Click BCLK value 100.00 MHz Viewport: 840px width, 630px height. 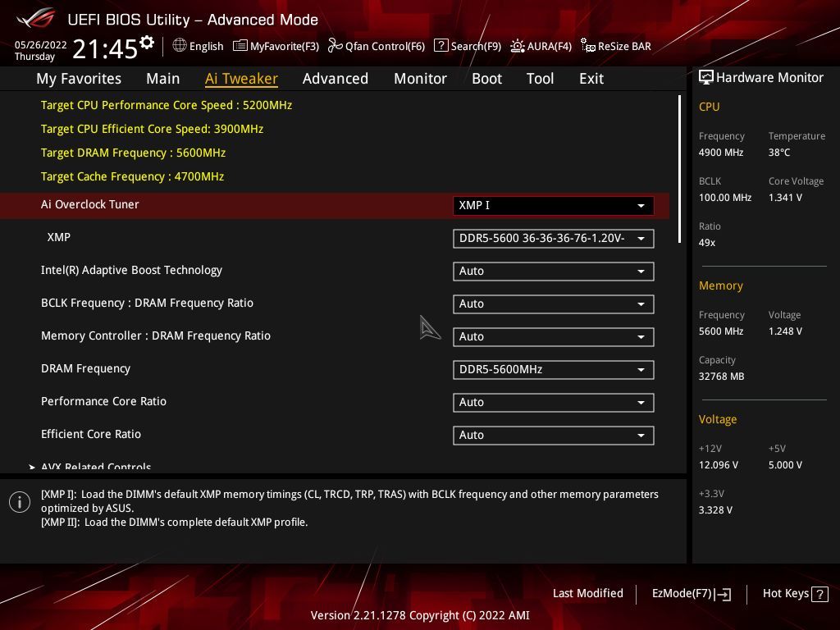coord(725,198)
